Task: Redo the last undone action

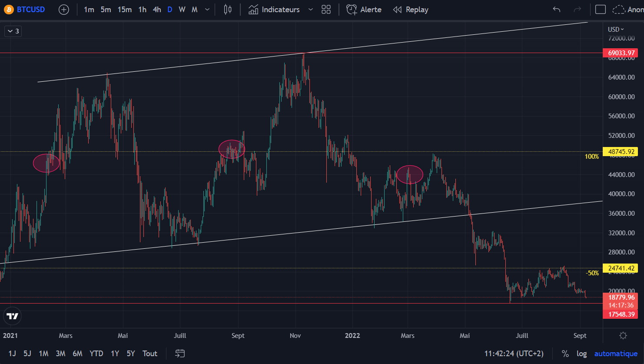Action: point(578,10)
